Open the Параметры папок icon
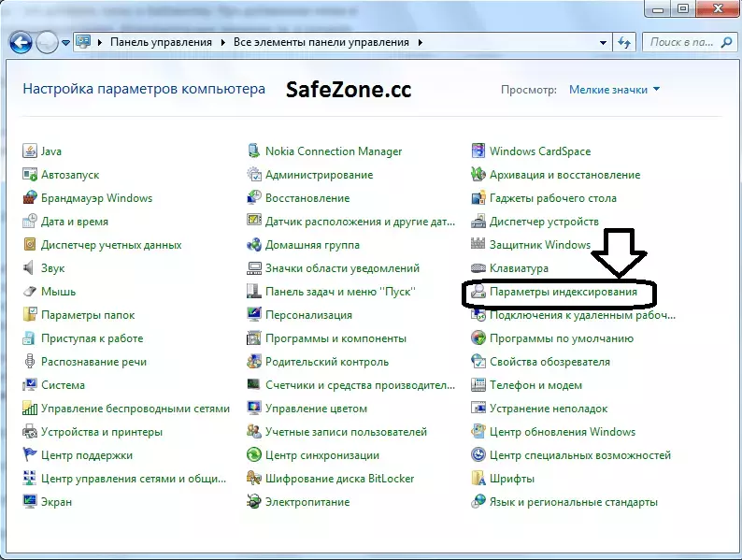 tap(30, 315)
